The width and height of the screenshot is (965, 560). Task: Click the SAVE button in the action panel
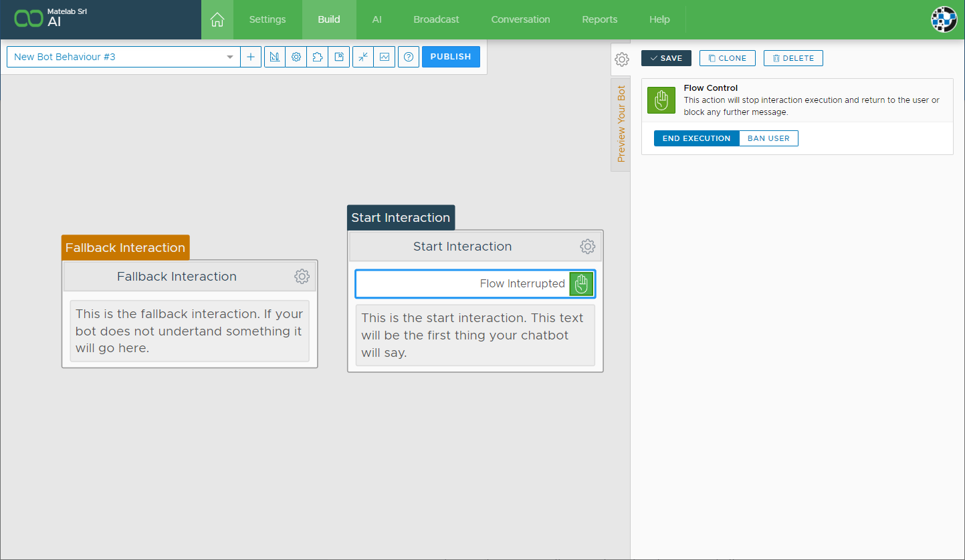click(666, 58)
